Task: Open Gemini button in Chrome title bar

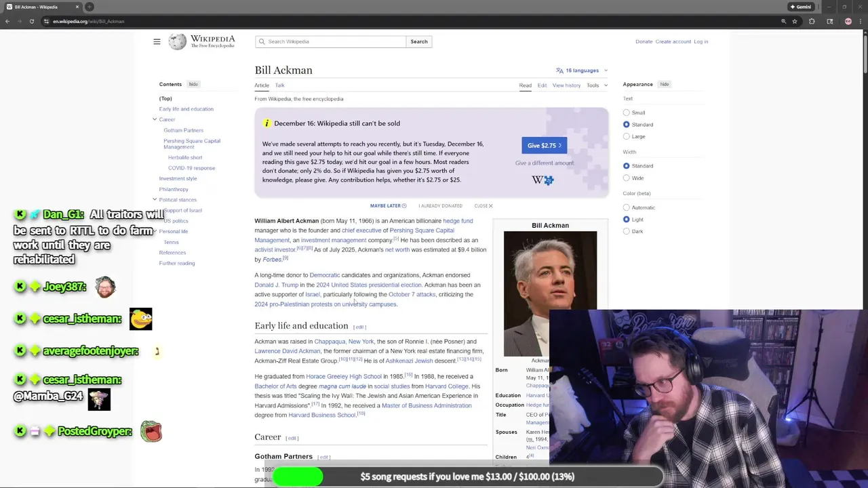Action: pos(801,7)
